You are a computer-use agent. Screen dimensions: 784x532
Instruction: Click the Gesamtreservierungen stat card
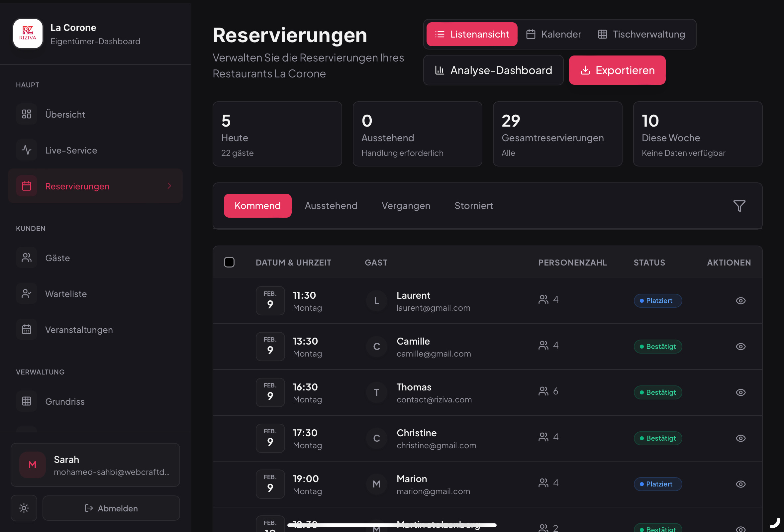coord(557,134)
